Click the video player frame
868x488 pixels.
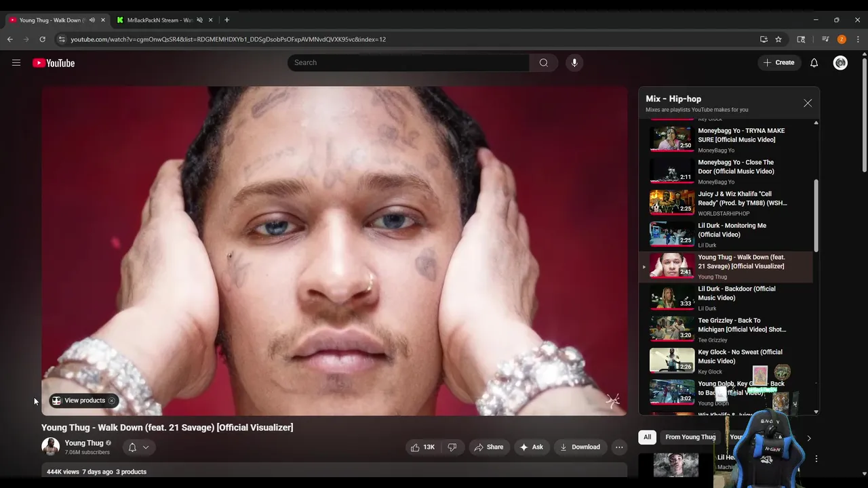pyautogui.click(x=334, y=251)
